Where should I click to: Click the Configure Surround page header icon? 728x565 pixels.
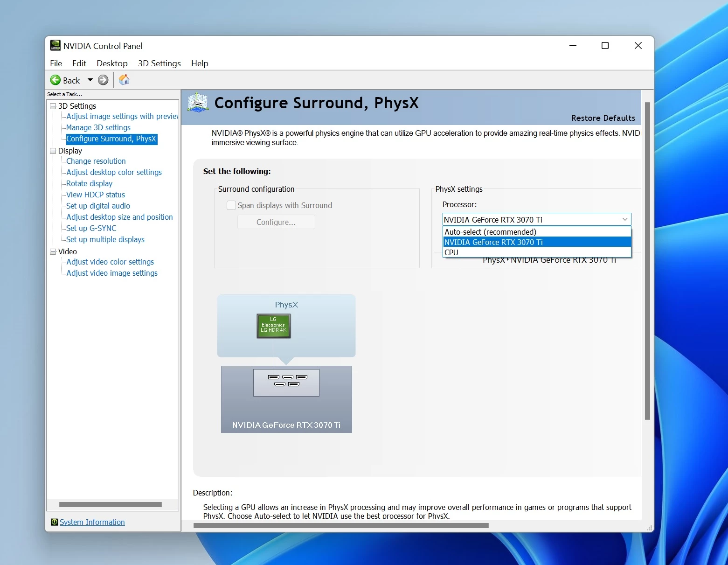pyautogui.click(x=198, y=102)
